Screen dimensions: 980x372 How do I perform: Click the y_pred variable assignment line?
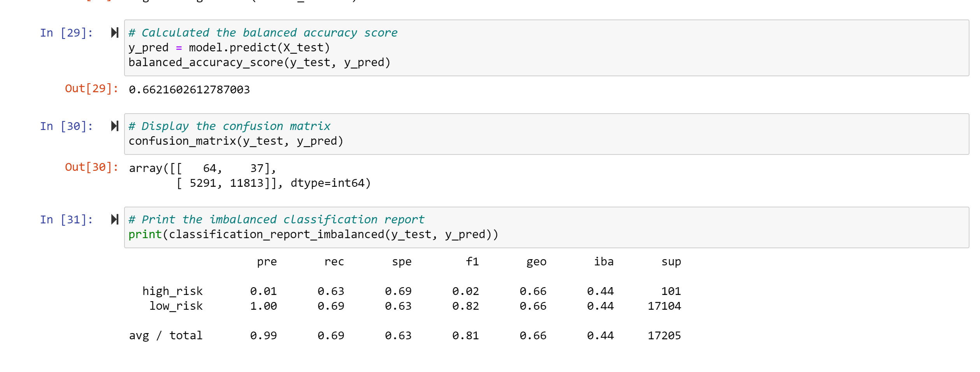[x=230, y=47]
